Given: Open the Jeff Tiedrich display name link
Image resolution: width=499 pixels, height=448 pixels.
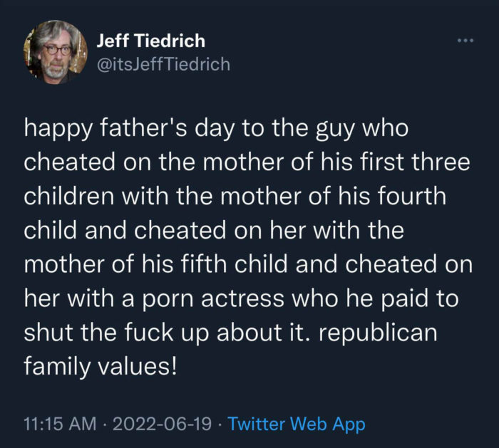Looking at the screenshot, I should pyautogui.click(x=150, y=39).
